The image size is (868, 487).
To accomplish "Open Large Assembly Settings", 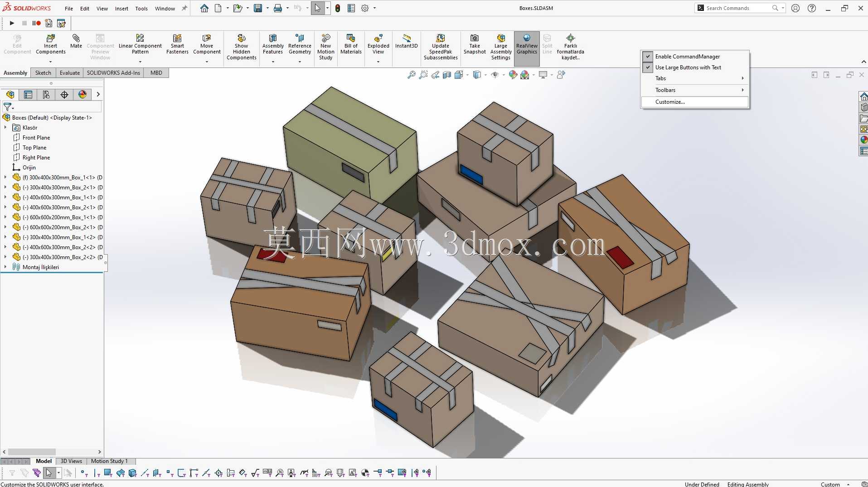I will pyautogui.click(x=501, y=47).
